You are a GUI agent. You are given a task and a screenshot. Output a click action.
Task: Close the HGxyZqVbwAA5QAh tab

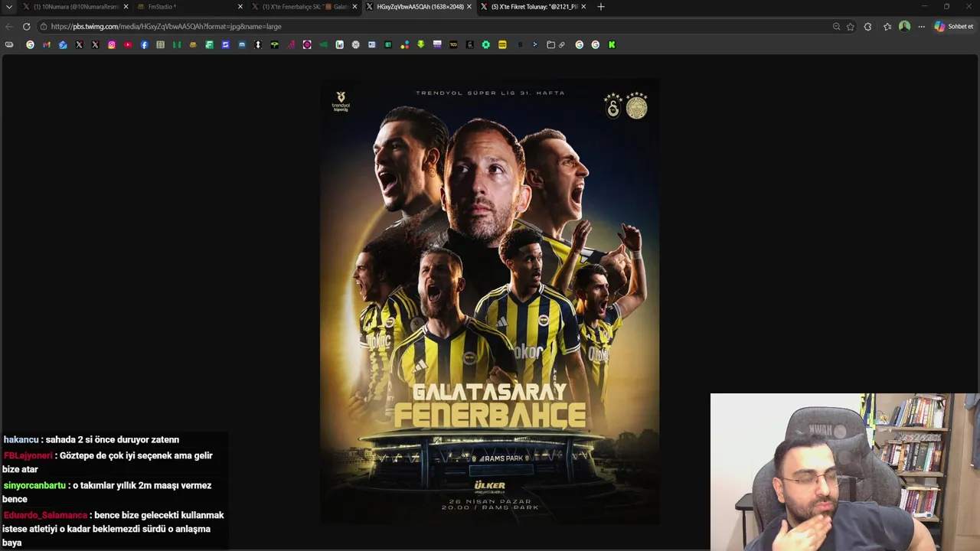469,7
